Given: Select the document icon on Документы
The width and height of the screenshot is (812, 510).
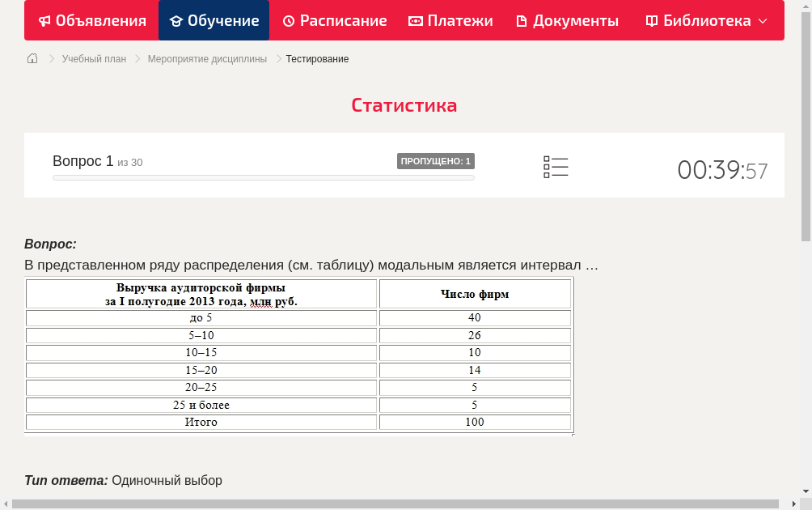Looking at the screenshot, I should pyautogui.click(x=521, y=20).
